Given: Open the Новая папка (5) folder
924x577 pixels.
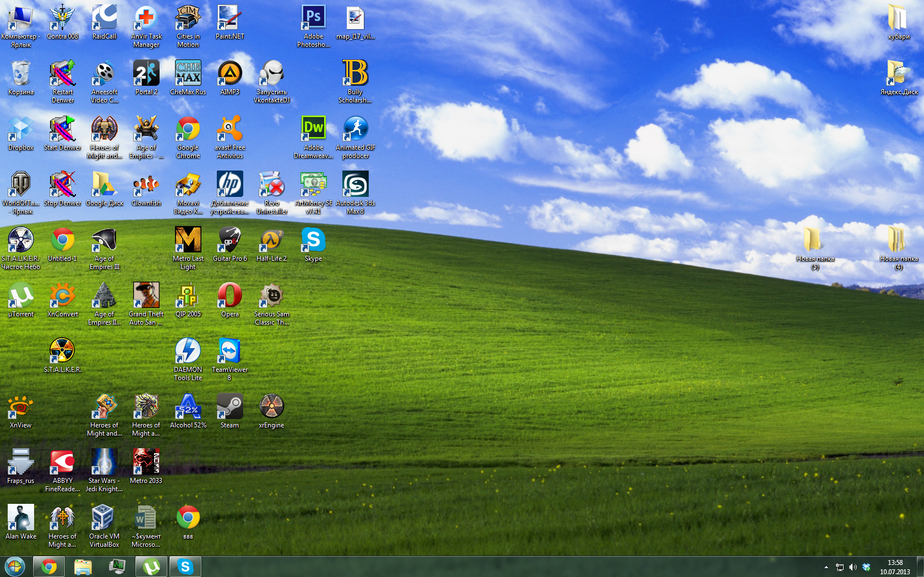Looking at the screenshot, I should click(815, 248).
